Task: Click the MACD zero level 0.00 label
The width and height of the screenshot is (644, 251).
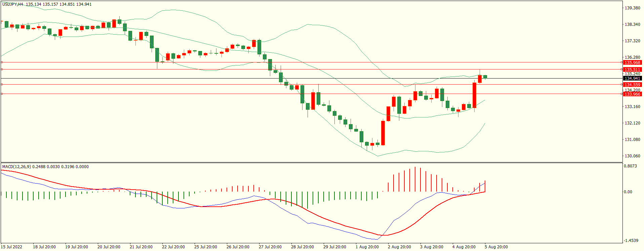Action: click(628, 192)
